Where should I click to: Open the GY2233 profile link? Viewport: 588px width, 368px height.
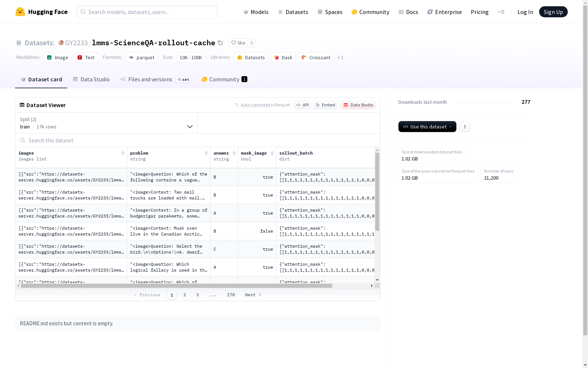[x=76, y=43]
